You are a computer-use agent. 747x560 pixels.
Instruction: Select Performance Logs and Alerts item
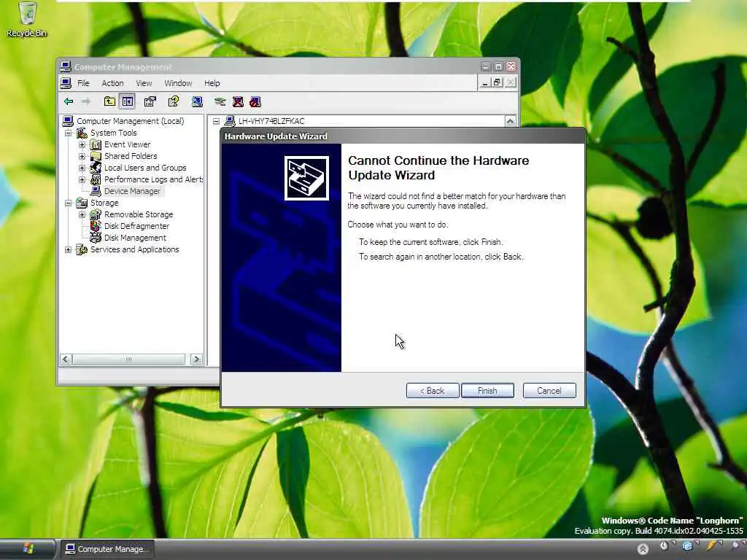[153, 179]
